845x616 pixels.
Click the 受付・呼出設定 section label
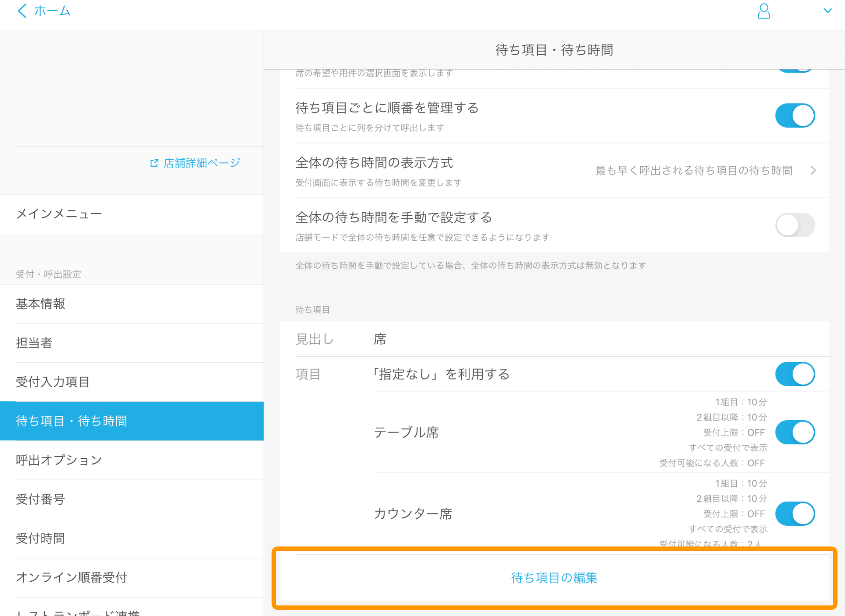coord(48,275)
